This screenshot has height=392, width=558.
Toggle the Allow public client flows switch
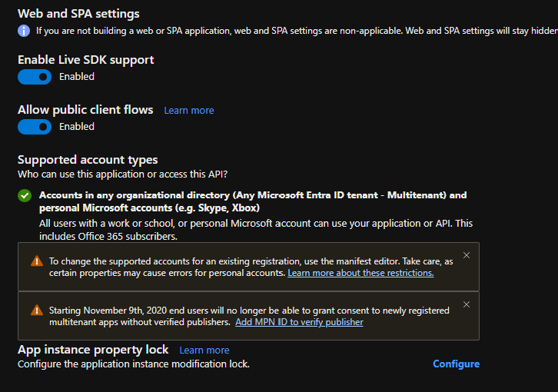click(35, 127)
